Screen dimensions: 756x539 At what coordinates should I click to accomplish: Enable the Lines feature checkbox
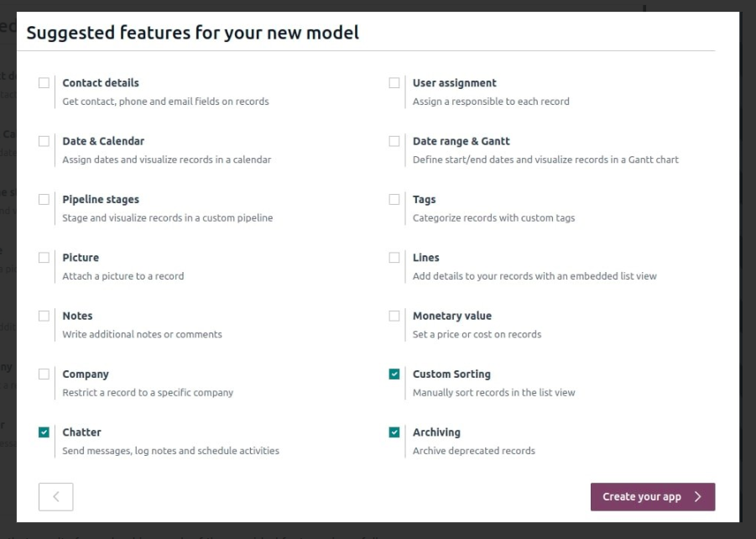(x=394, y=258)
